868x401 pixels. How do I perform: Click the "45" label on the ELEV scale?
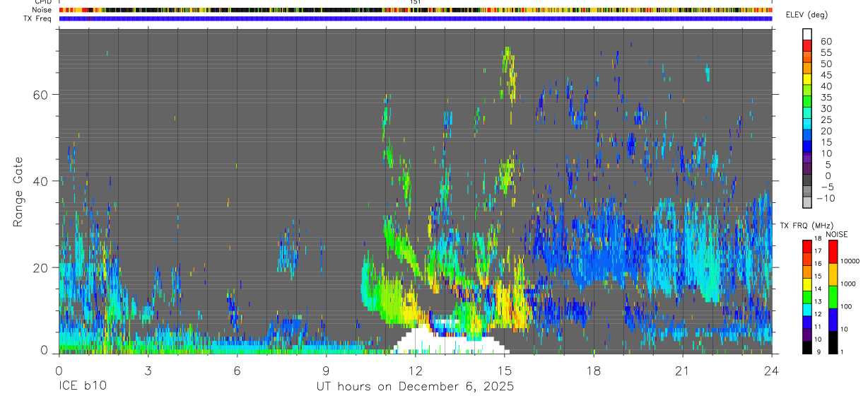coord(826,75)
